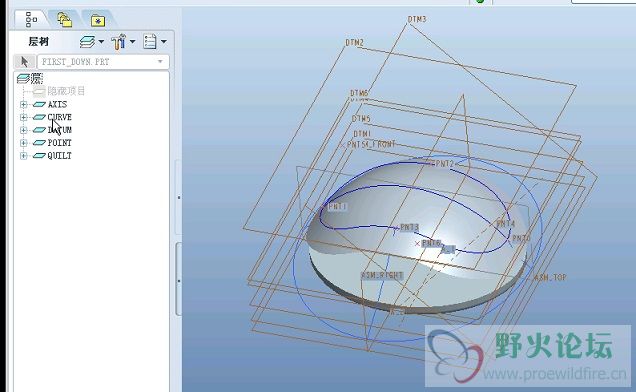
Task: Click the Layer menu icon
Action: click(87, 41)
